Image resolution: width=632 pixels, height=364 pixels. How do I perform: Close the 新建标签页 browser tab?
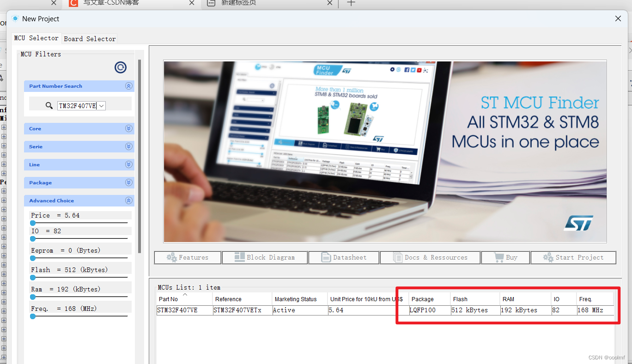pos(329,3)
